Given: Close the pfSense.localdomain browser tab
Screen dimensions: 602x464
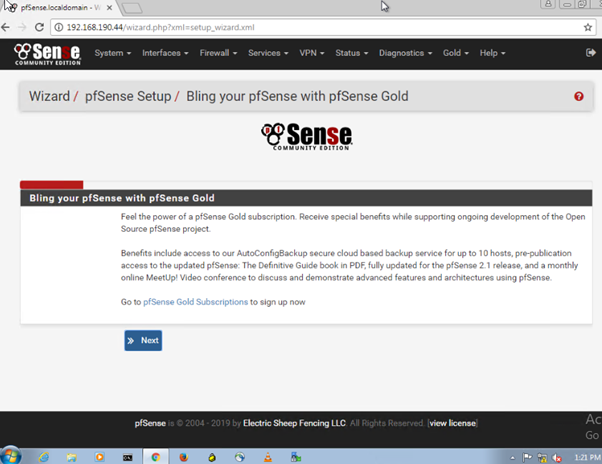Looking at the screenshot, I should [x=109, y=8].
